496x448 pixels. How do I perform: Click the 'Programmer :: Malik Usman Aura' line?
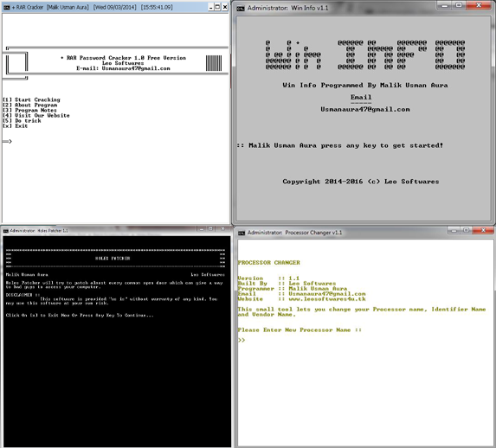pyautogui.click(x=293, y=289)
